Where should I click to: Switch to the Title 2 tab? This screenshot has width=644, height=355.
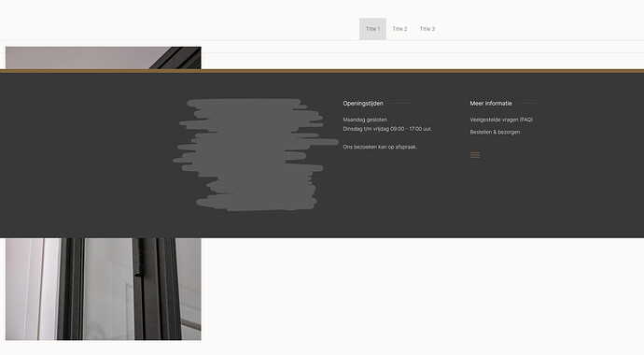(x=399, y=29)
